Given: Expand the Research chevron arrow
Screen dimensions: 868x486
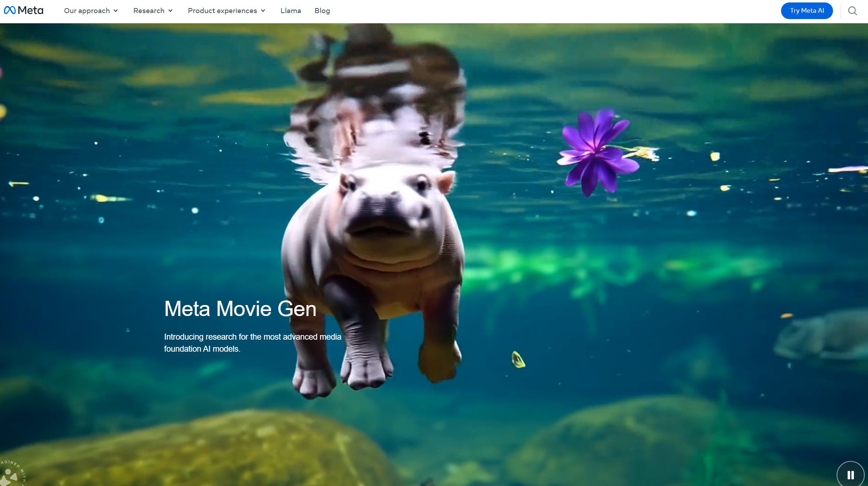Looking at the screenshot, I should [170, 11].
